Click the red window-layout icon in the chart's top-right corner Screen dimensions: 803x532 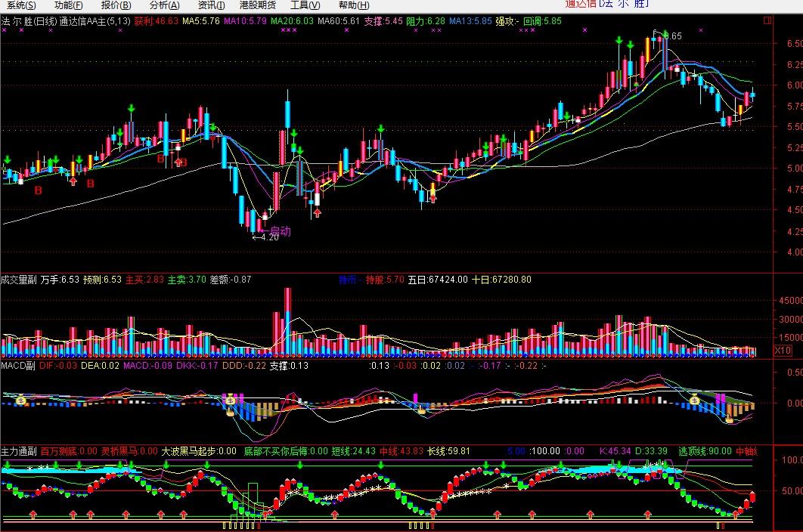tap(767, 20)
